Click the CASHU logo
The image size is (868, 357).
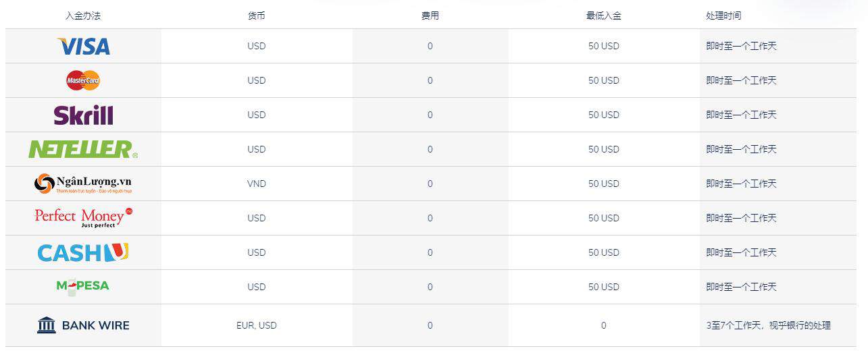(x=83, y=252)
